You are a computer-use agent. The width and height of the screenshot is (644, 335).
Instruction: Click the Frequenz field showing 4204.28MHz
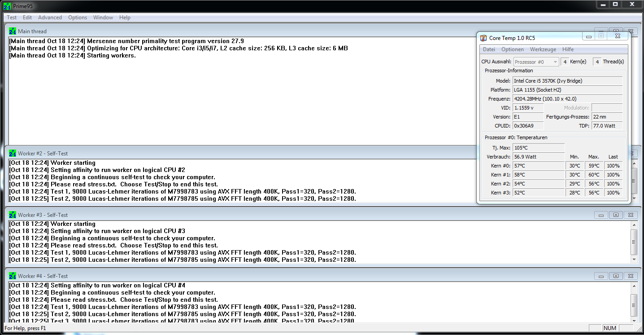(567, 99)
